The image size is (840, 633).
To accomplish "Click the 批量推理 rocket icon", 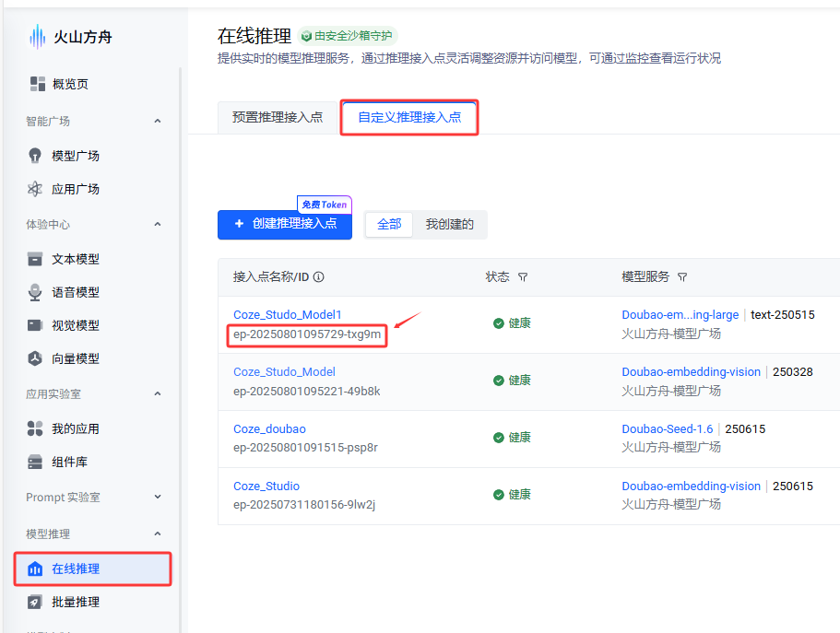I will (35, 602).
